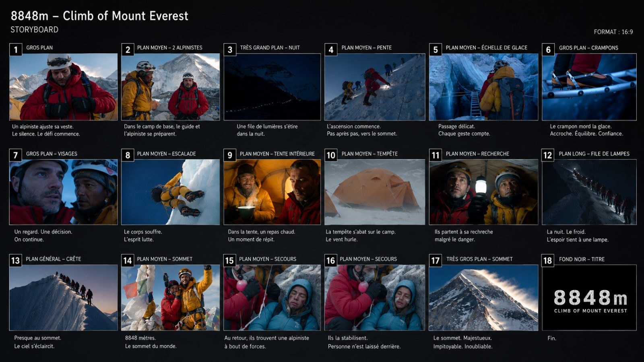Viewport: 644px width, 362px height.
Task: Click the shot number 13 badge
Action: [x=15, y=261]
